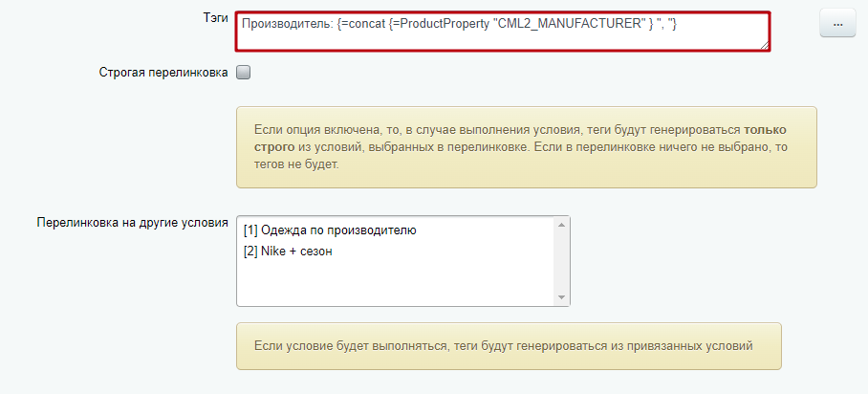The image size is (868, 394).
Task: Enable the Строгая перелинковка checkbox
Action: point(244,73)
